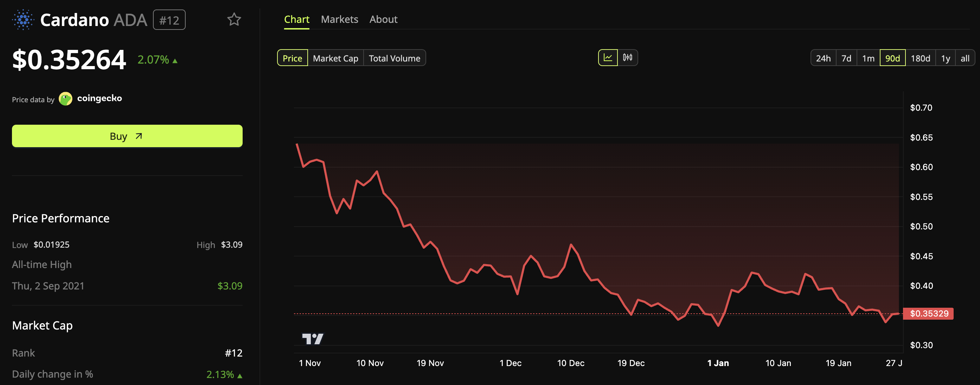Click the Buy arrow icon
This screenshot has height=385, width=980.
pos(139,136)
